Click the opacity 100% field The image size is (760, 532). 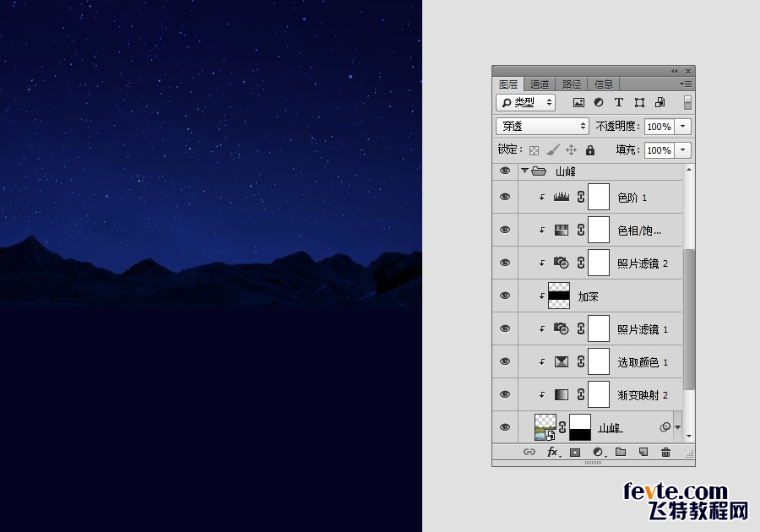(x=660, y=127)
